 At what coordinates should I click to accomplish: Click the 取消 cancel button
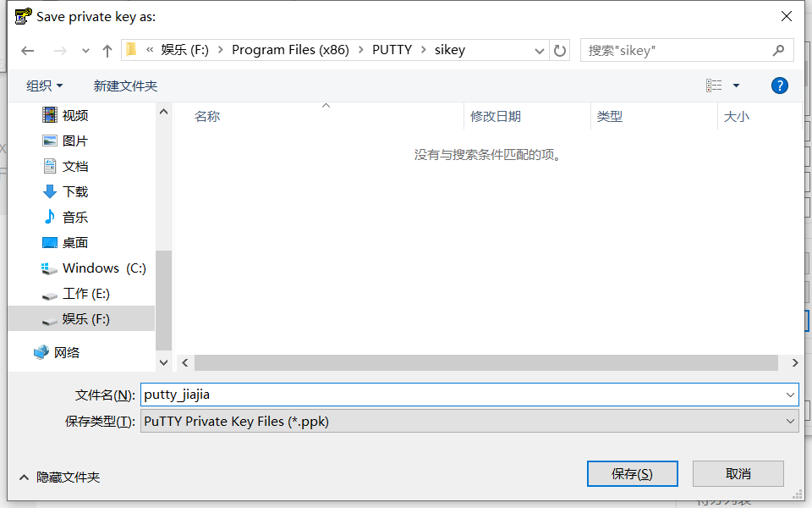[x=738, y=473]
